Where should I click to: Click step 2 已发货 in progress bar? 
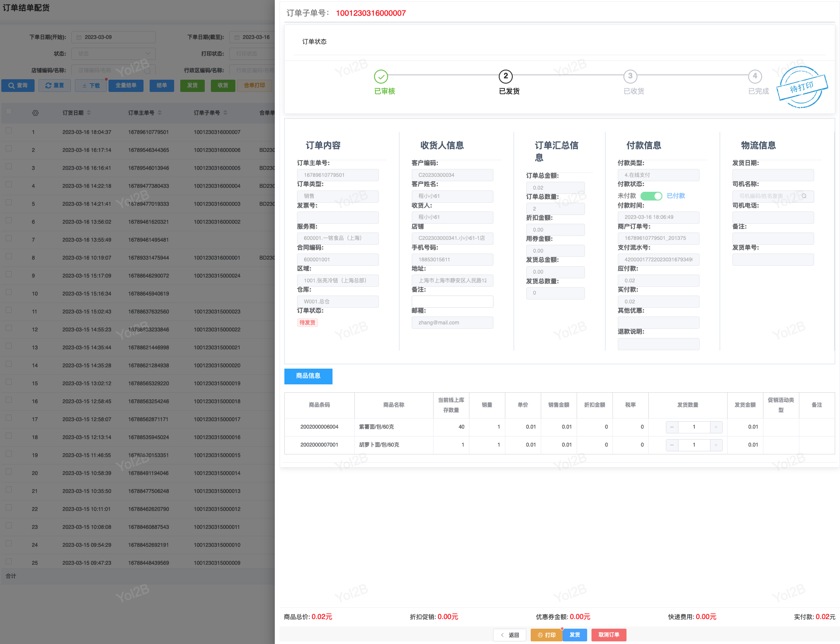(506, 76)
